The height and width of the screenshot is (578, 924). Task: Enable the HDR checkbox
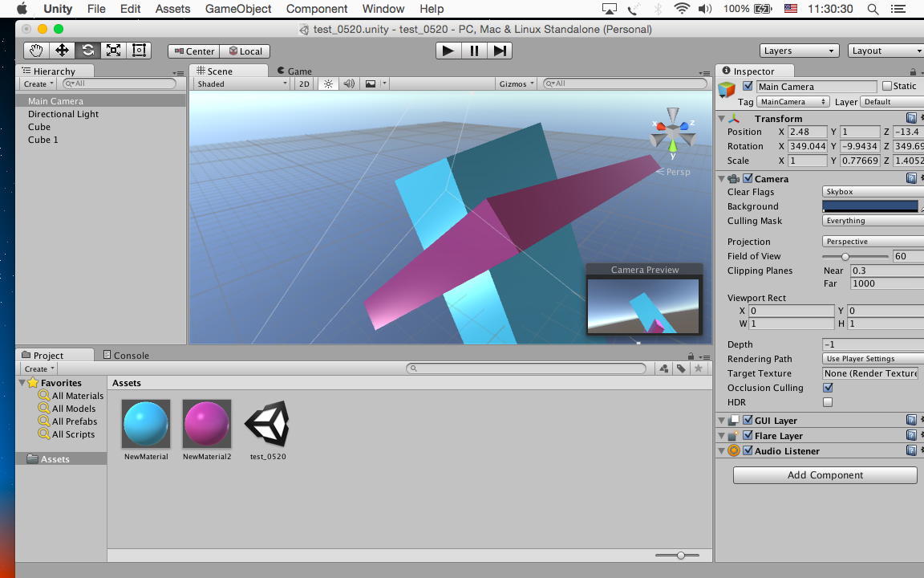coord(828,402)
